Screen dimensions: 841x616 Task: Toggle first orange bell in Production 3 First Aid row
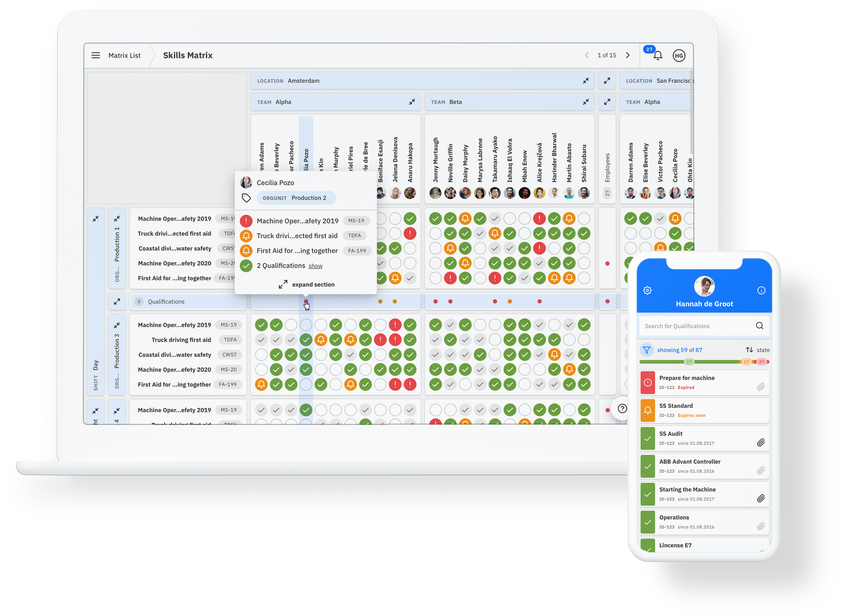pyautogui.click(x=261, y=384)
